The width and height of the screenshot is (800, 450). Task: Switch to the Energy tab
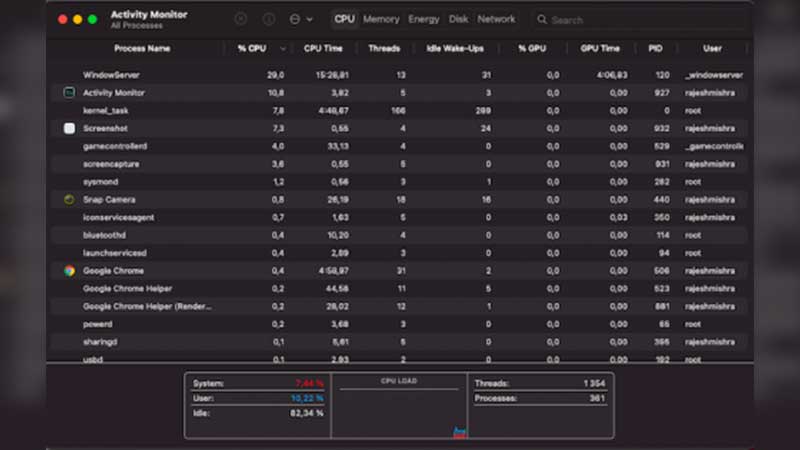[423, 19]
